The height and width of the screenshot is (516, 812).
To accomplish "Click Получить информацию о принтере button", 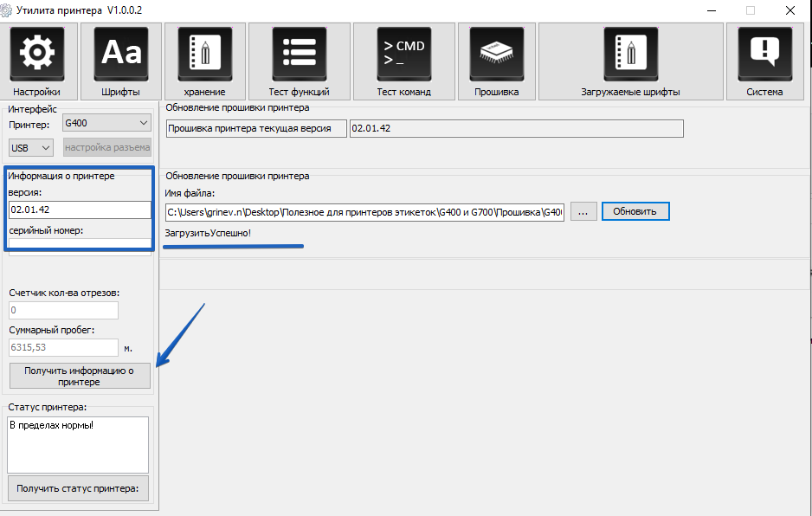I will pyautogui.click(x=79, y=376).
